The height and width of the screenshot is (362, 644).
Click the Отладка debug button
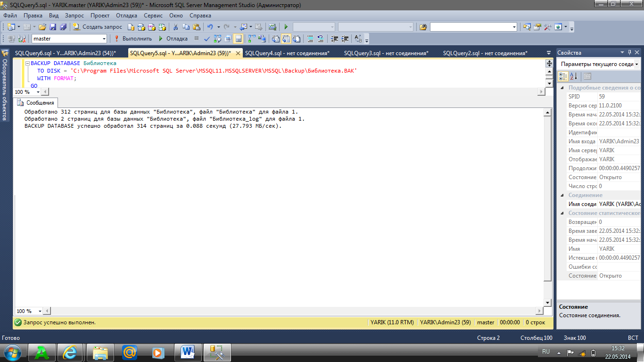[x=174, y=39]
